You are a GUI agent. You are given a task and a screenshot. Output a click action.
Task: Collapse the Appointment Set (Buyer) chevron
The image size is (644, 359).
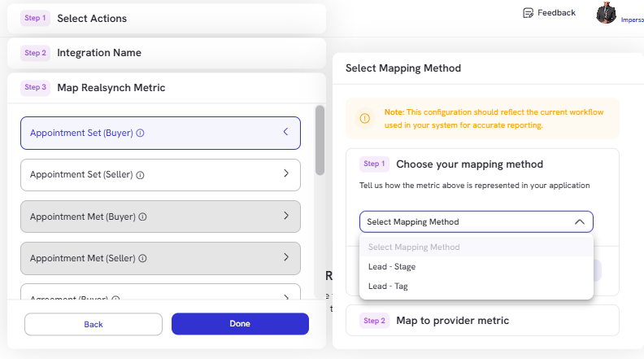(286, 132)
